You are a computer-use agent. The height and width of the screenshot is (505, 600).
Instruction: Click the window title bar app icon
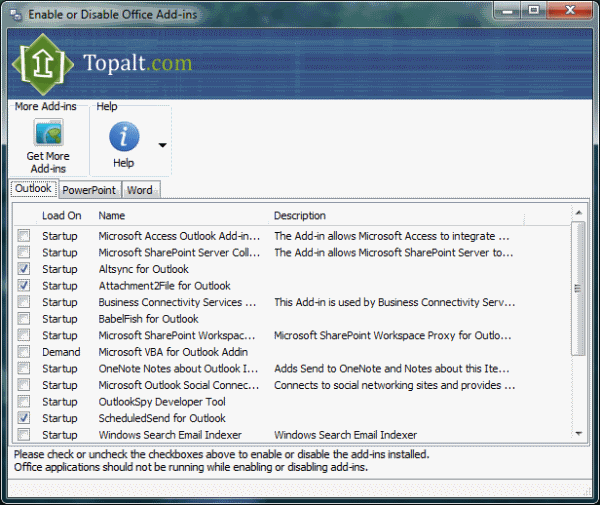pos(16,15)
